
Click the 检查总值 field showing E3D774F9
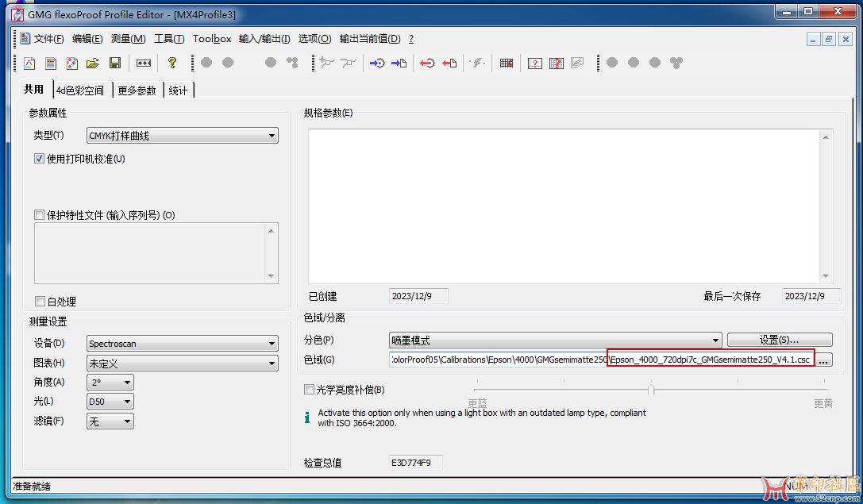[x=415, y=463]
